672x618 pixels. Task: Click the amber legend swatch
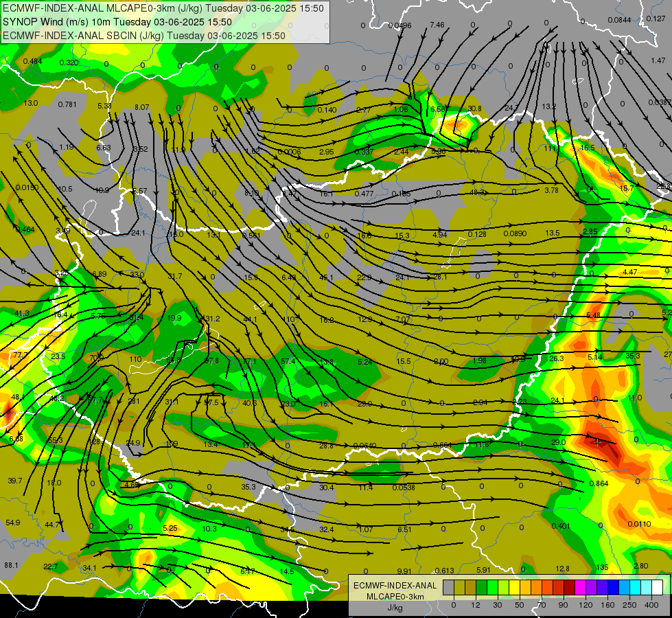(525, 587)
